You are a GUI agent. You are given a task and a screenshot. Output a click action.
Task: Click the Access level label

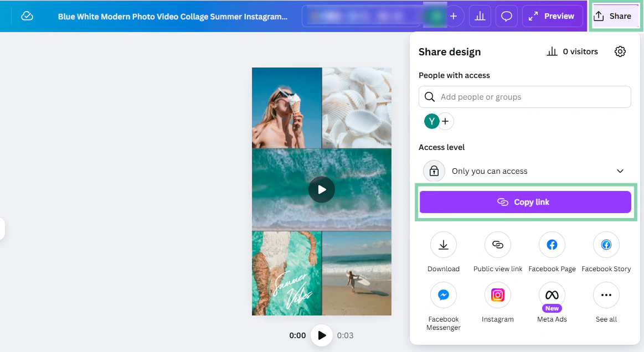441,147
